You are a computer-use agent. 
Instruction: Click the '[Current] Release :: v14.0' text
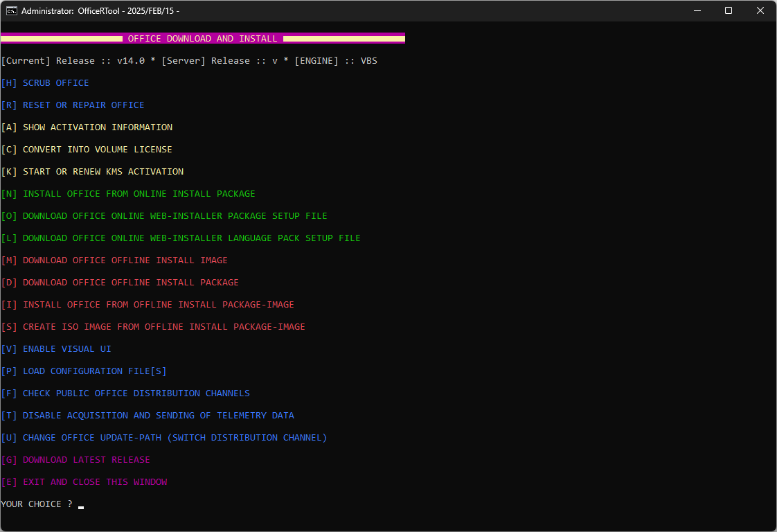(x=73, y=61)
